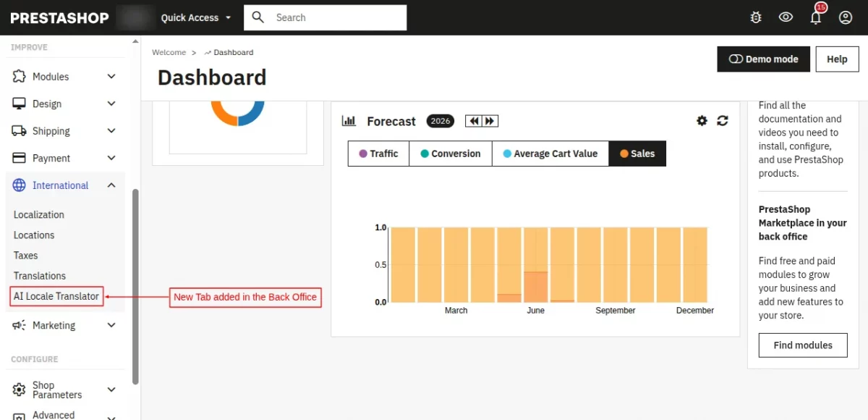Click the Payment card icon
The image size is (868, 420).
tap(20, 158)
